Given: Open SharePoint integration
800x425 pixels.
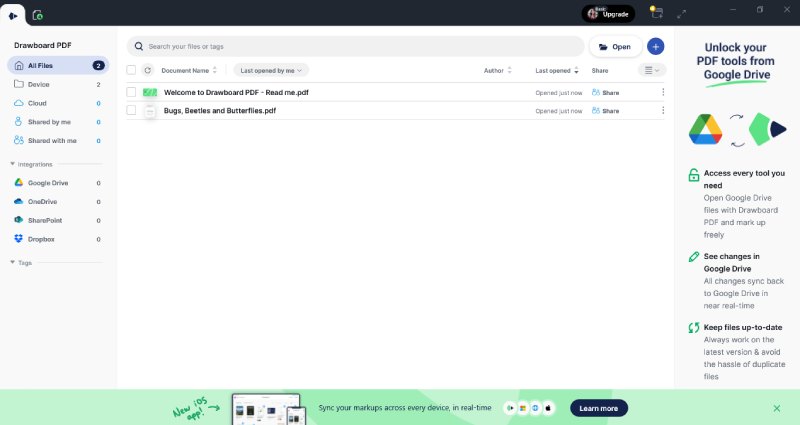Looking at the screenshot, I should pos(58,220).
